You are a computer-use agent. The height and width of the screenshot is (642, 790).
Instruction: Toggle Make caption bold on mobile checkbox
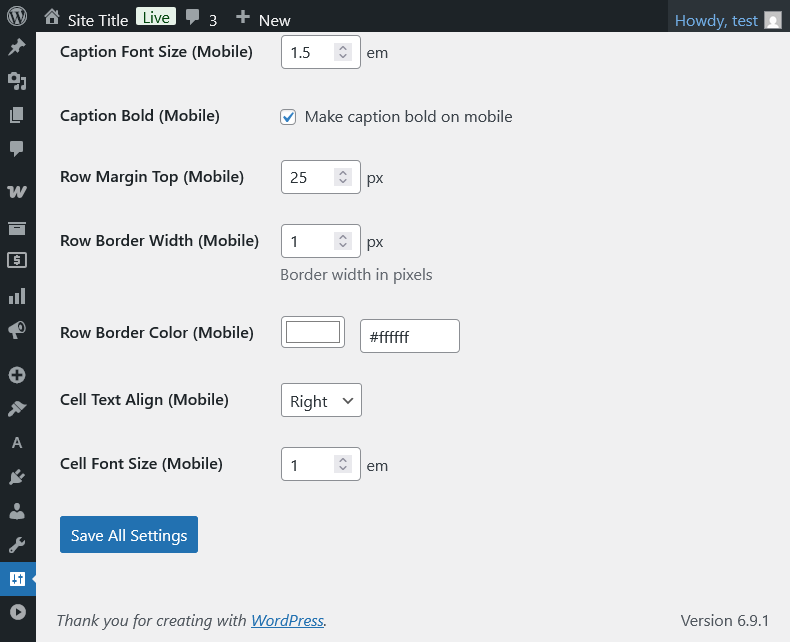[x=288, y=117]
